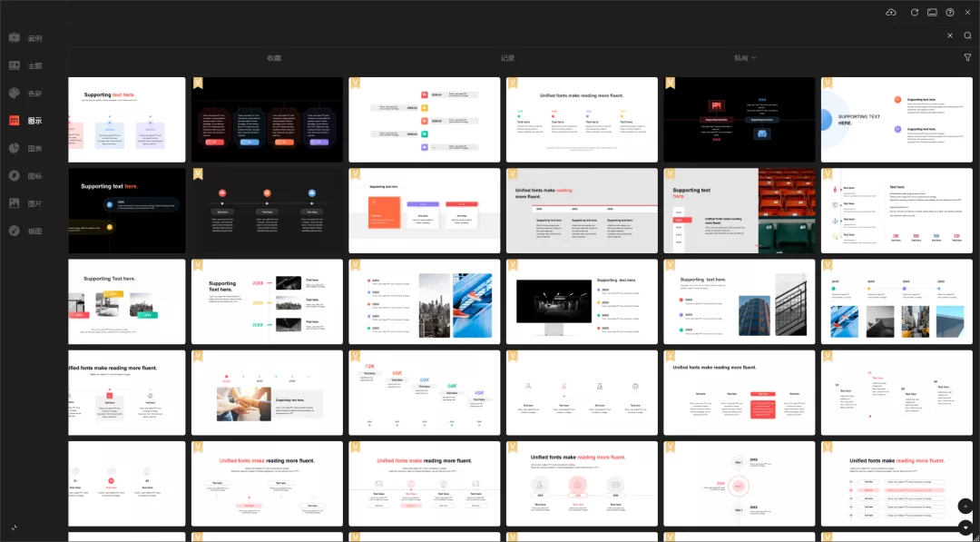Choose the 20XX timeline with black-and-white photos
This screenshot has width=980, height=542.
point(268,301)
